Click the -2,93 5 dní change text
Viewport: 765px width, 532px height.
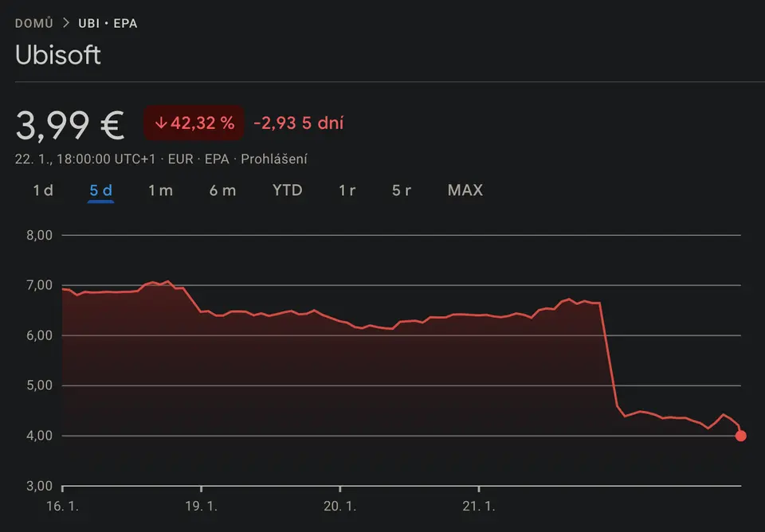[x=298, y=123]
